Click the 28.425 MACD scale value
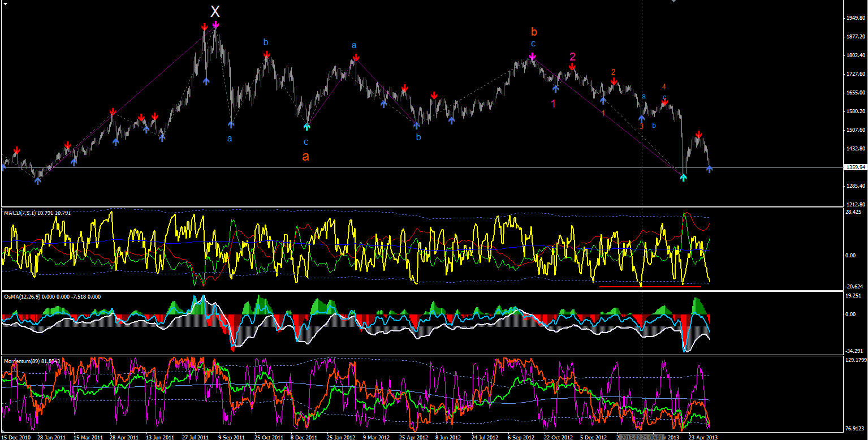Screen dimensions: 868x440 [x=854, y=212]
